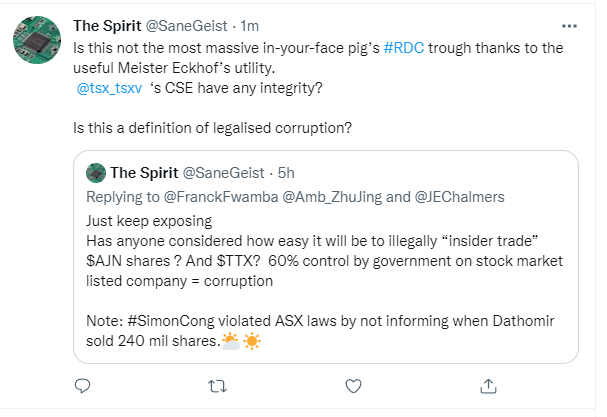Screen dimensions: 607x417
Task: Open the #RDC hashtag link
Action: pyautogui.click(x=404, y=48)
